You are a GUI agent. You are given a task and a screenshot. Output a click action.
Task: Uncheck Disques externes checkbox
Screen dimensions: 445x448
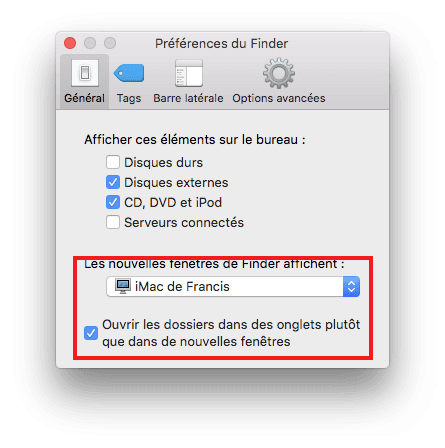point(113,182)
